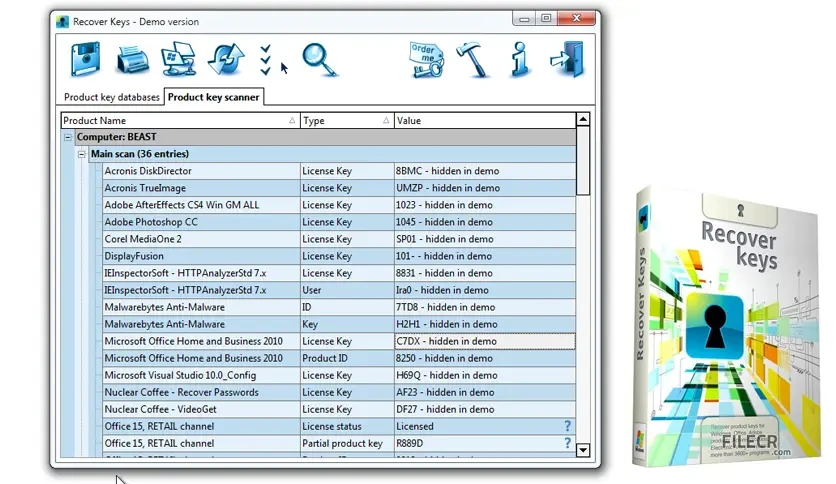
Task: Open the magnifying glass search tool
Action: tap(319, 60)
